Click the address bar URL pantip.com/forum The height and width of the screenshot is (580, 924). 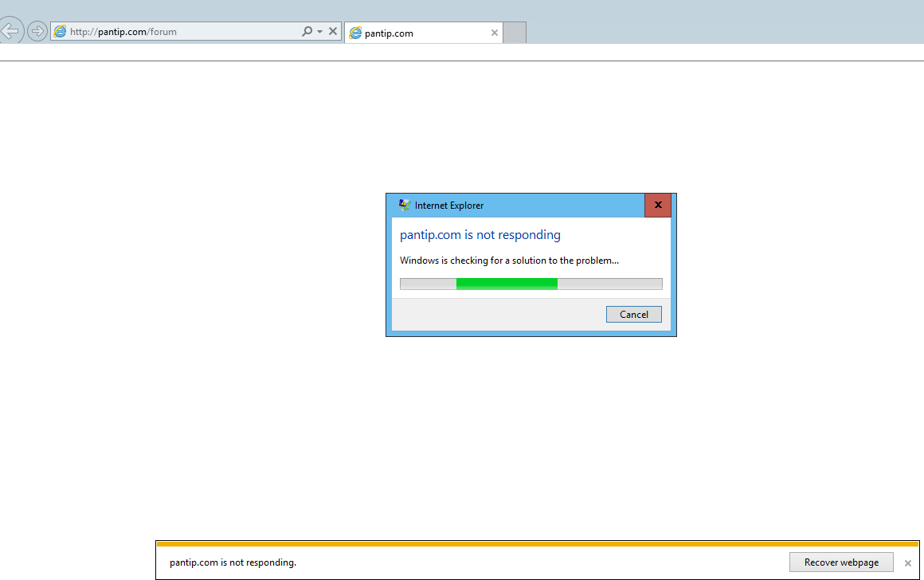tap(123, 32)
